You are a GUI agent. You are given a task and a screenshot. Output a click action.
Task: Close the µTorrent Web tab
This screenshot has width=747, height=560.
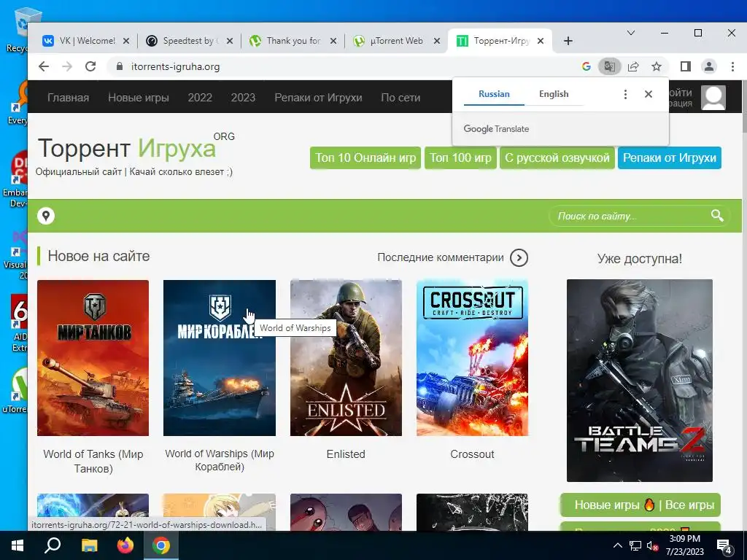tap(436, 41)
